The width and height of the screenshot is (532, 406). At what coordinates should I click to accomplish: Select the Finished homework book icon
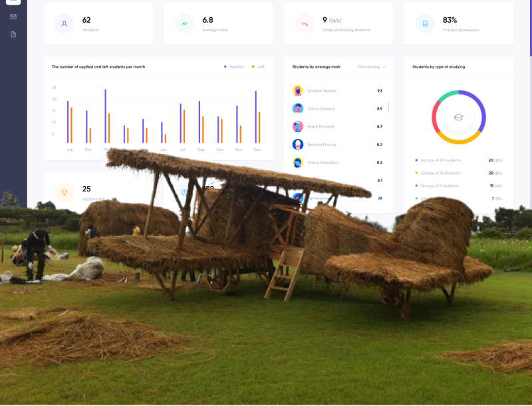(424, 23)
